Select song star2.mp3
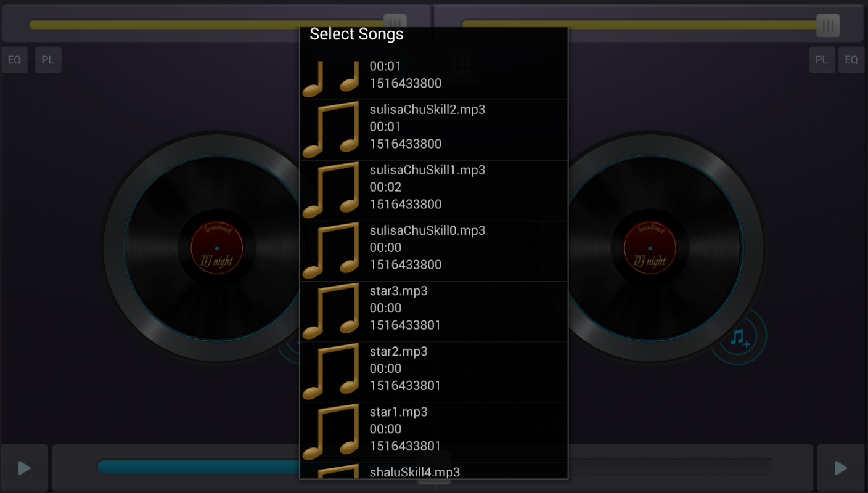 [433, 372]
